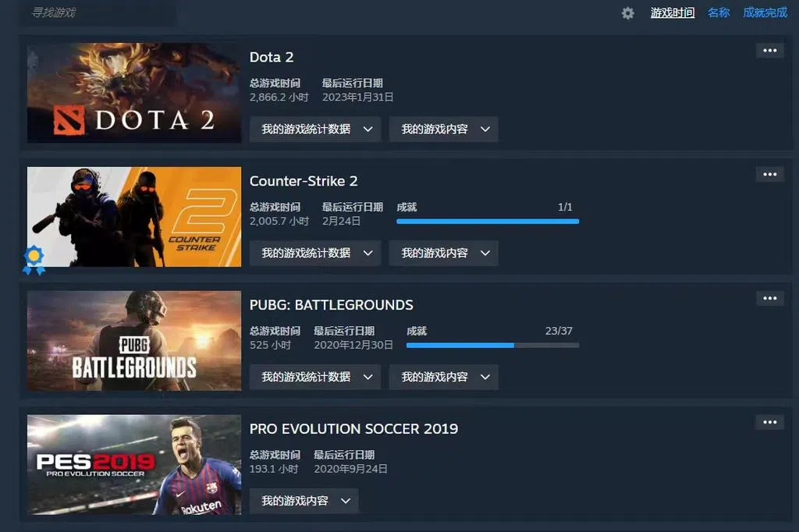Open Dota 2 more options menu
Screen dimensions: 799x532
(x=769, y=51)
